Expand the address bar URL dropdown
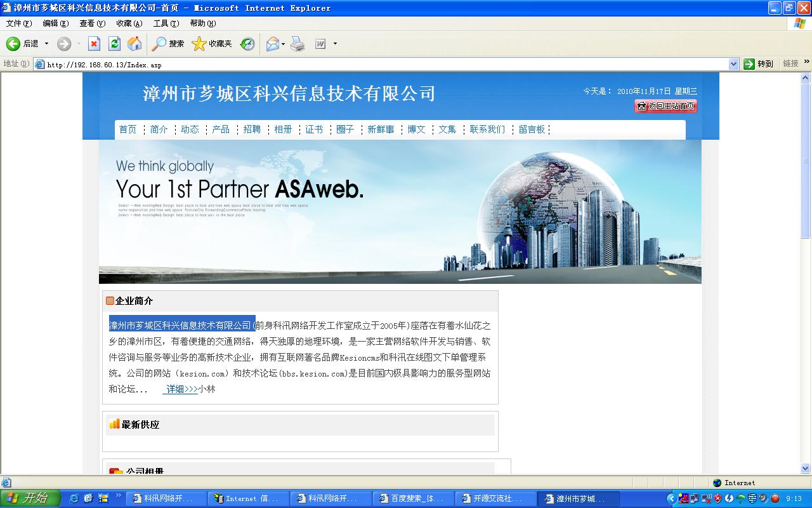The image size is (812, 508). (733, 64)
